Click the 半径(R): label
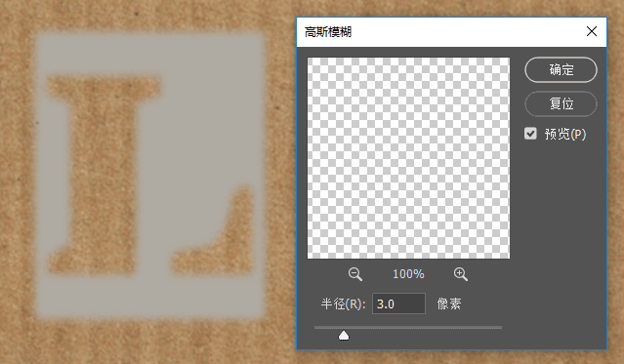 point(343,304)
